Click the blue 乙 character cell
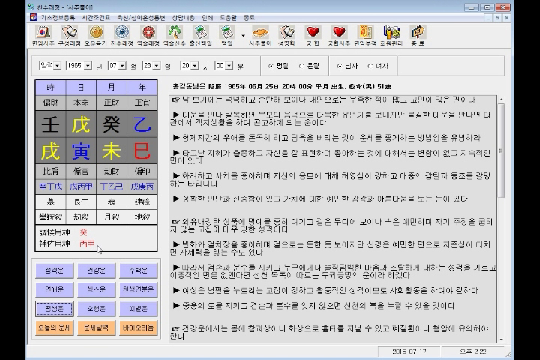This screenshot has height=360, width=540. [142, 124]
